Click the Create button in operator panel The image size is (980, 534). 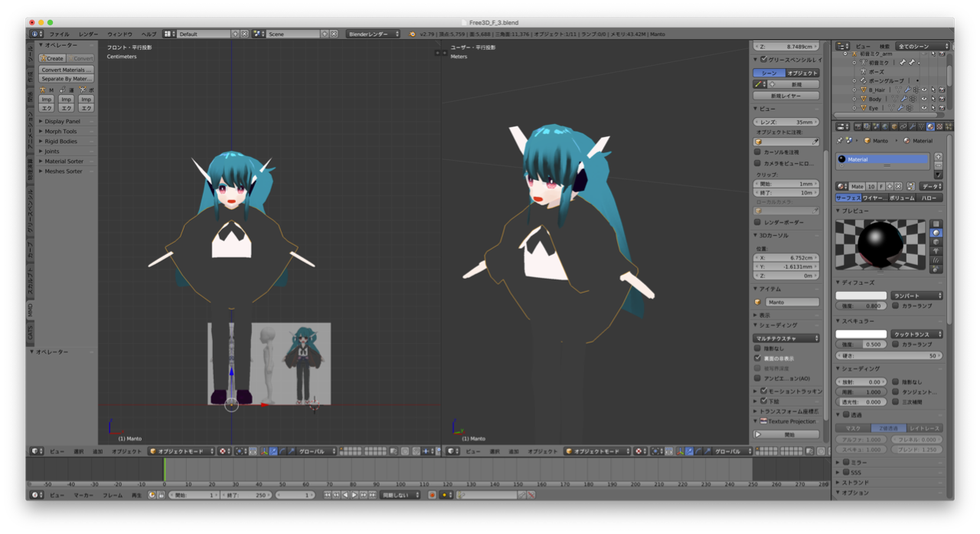[x=53, y=58]
